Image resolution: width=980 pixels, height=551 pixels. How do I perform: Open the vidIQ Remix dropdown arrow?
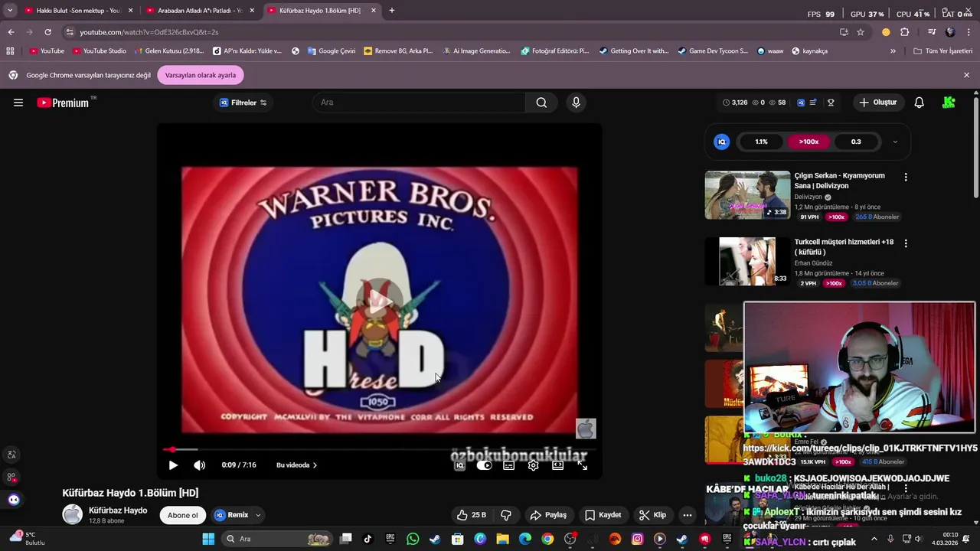pos(258,515)
